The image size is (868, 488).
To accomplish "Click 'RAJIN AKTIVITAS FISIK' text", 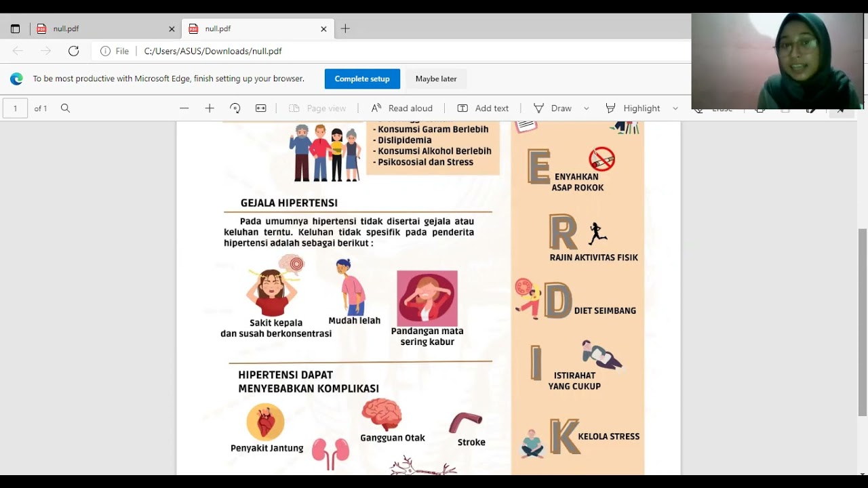I will pyautogui.click(x=594, y=258).
